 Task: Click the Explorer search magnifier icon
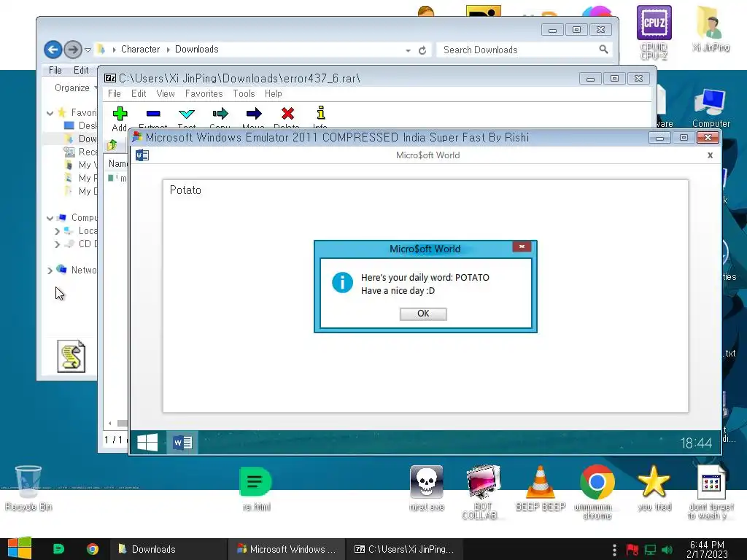603,49
